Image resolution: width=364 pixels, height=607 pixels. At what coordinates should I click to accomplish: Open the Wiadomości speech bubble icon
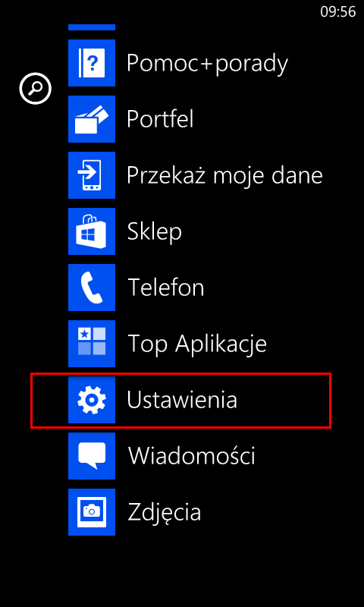point(92,456)
